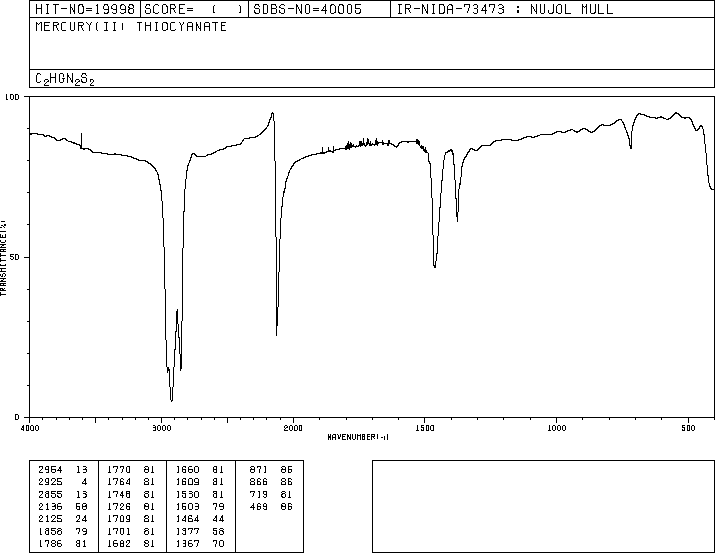Click the TRANSMITTANCE(%) vertical axis title

point(3,258)
